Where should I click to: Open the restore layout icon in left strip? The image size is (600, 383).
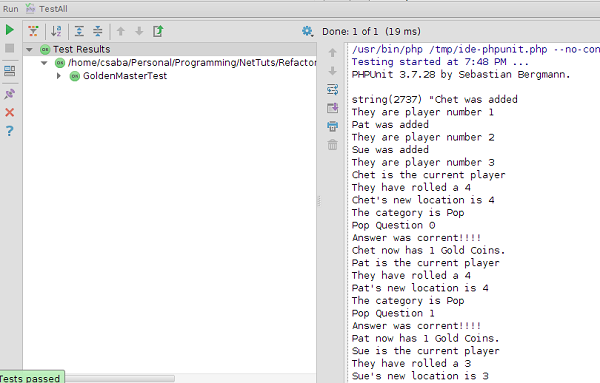(10, 71)
